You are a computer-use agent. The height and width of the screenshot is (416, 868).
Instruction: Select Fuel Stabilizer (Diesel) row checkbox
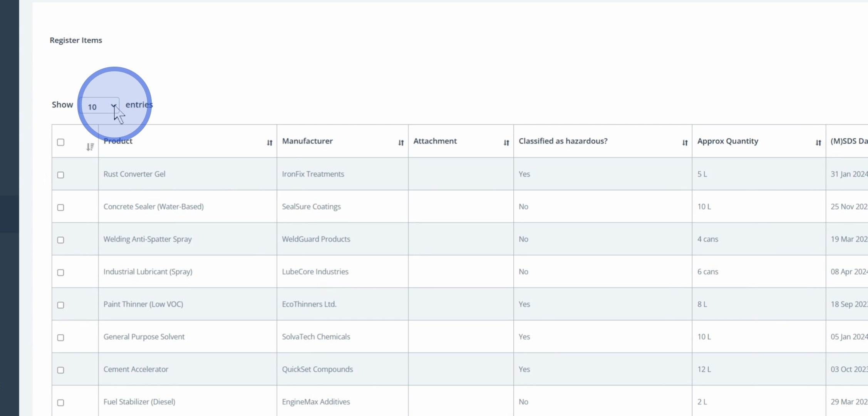[x=61, y=403]
